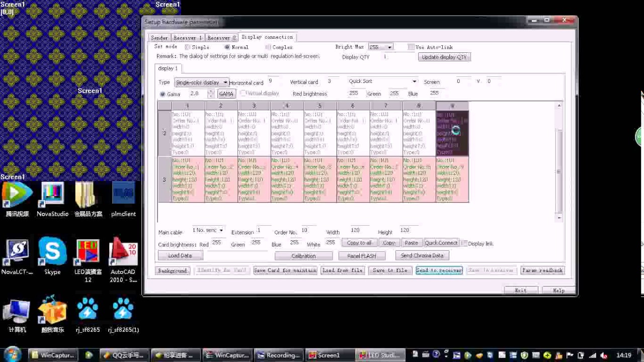Open the display Type dropdown

[202, 82]
